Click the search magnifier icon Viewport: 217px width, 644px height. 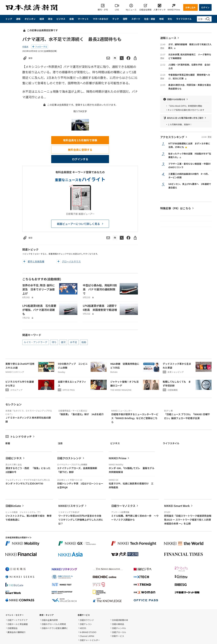[208, 19]
